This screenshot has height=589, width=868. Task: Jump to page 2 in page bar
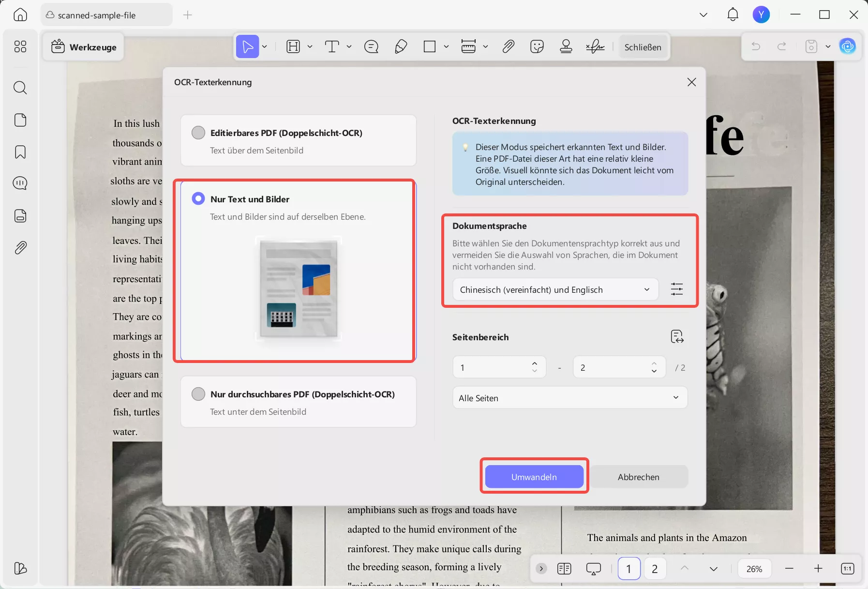[x=655, y=569]
